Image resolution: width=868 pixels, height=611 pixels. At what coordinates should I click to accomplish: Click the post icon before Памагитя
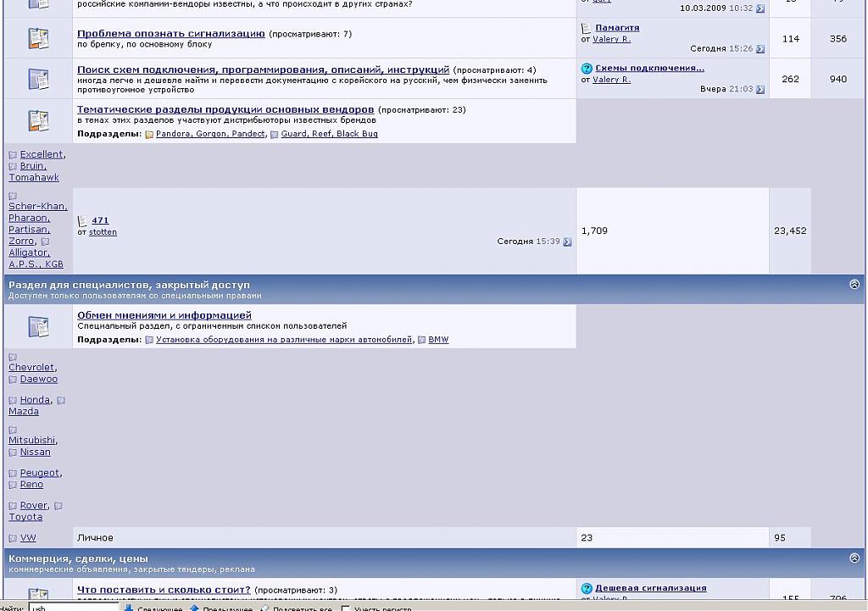tap(587, 28)
